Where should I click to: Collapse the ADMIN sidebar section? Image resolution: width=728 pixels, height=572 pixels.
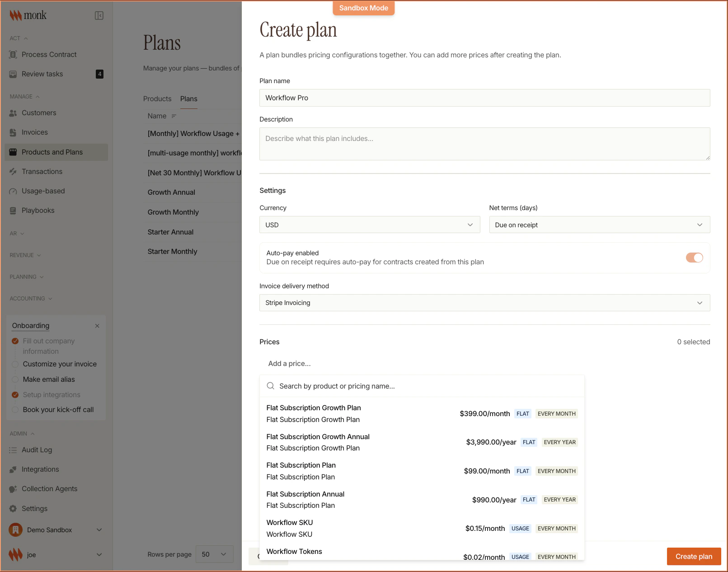(23, 434)
